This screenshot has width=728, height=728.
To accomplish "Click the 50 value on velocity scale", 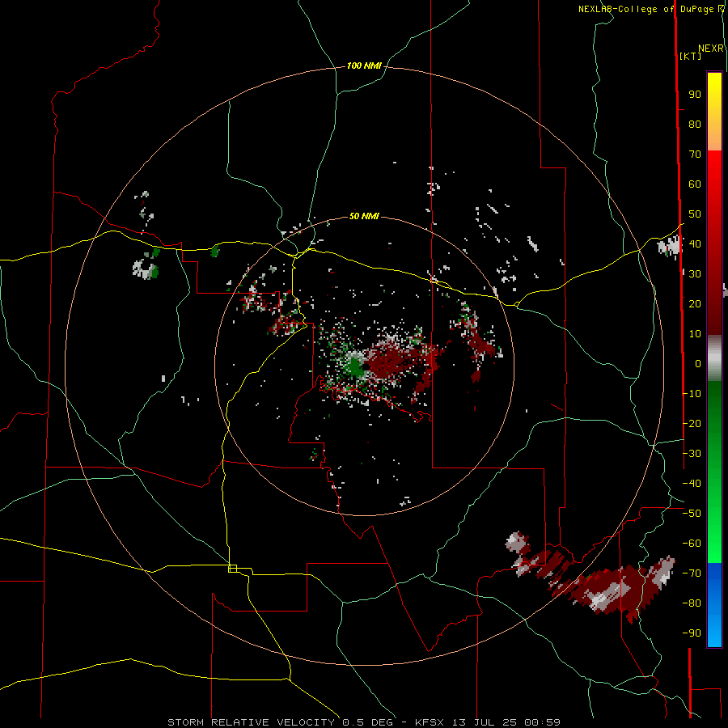I will pyautogui.click(x=695, y=214).
